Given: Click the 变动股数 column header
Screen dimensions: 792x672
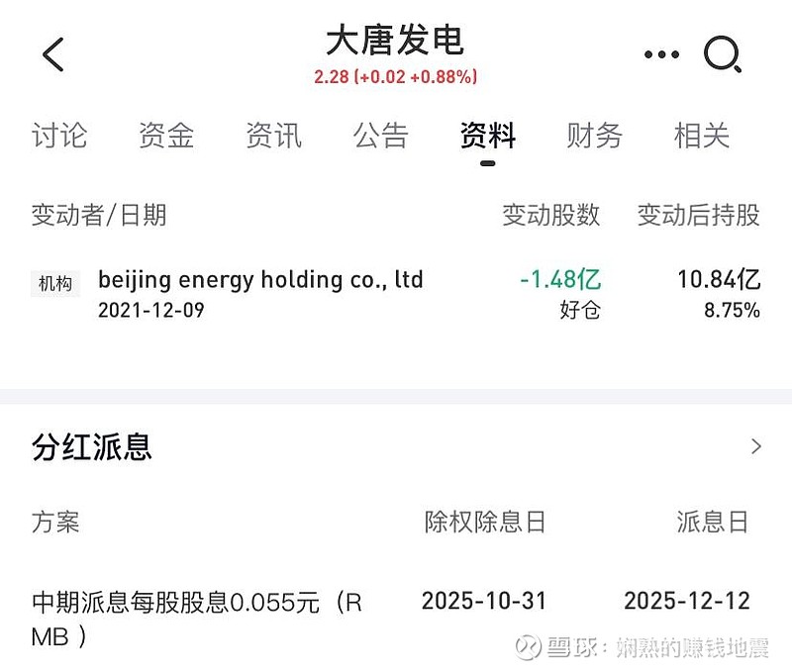Looking at the screenshot, I should [554, 216].
